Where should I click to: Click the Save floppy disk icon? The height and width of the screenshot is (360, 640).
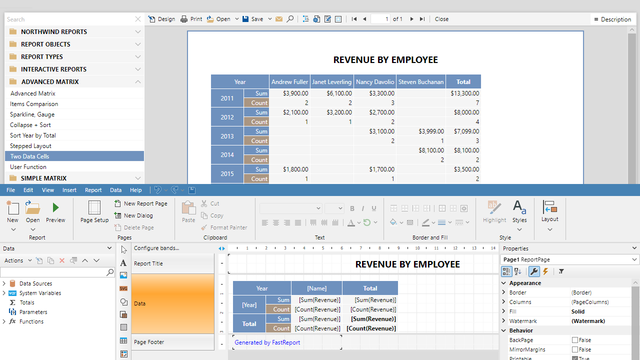(245, 19)
